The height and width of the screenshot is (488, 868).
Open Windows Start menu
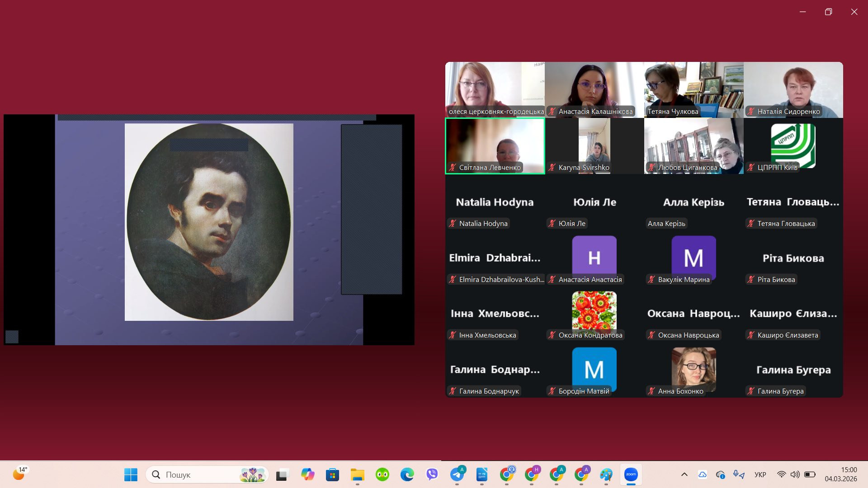(x=131, y=474)
